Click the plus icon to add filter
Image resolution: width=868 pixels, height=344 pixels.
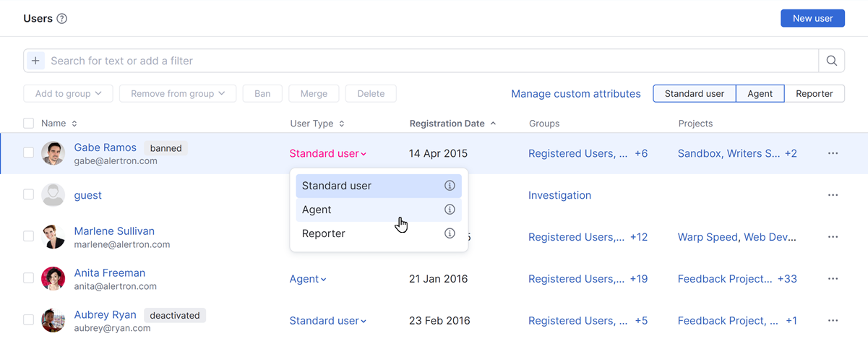(35, 61)
